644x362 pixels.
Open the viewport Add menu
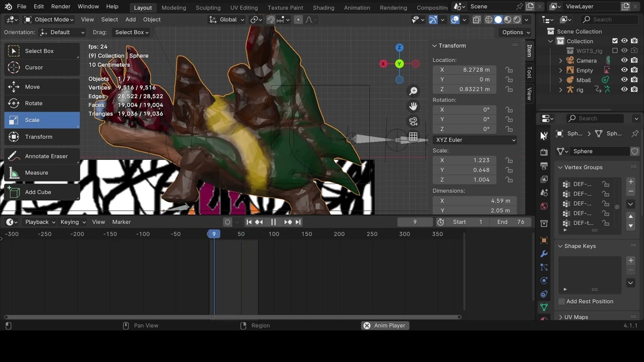coord(130,20)
